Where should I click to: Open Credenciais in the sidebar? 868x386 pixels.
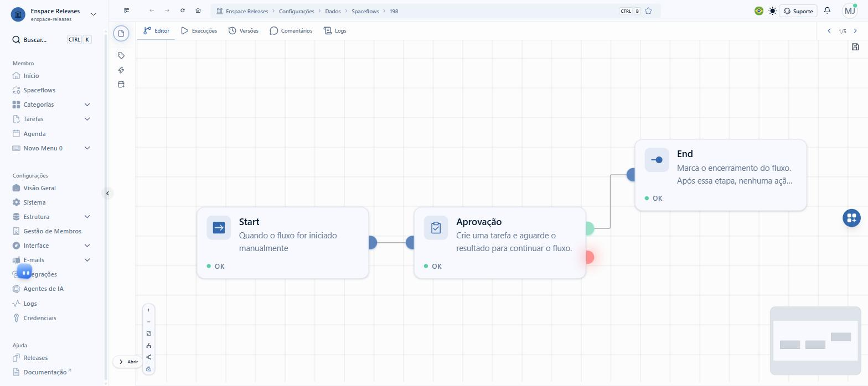click(x=39, y=318)
